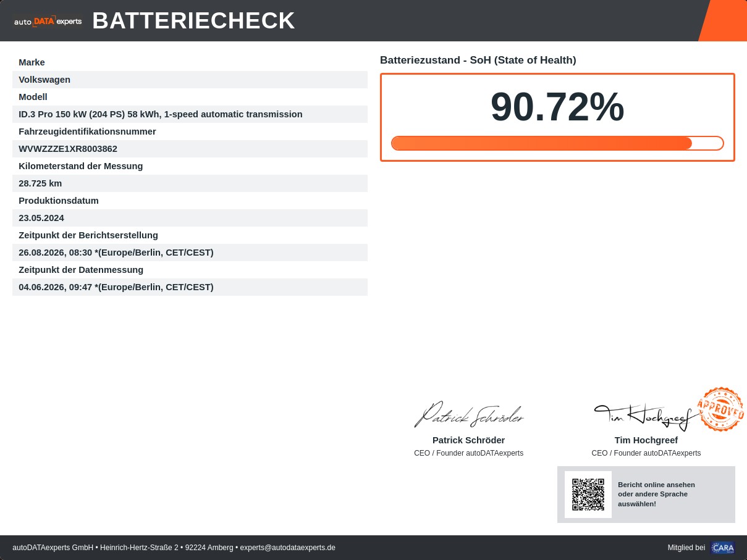Viewport: 747px width, 560px height.
Task: Select the Volkswagen brand value row
Action: pyautogui.click(x=190, y=80)
